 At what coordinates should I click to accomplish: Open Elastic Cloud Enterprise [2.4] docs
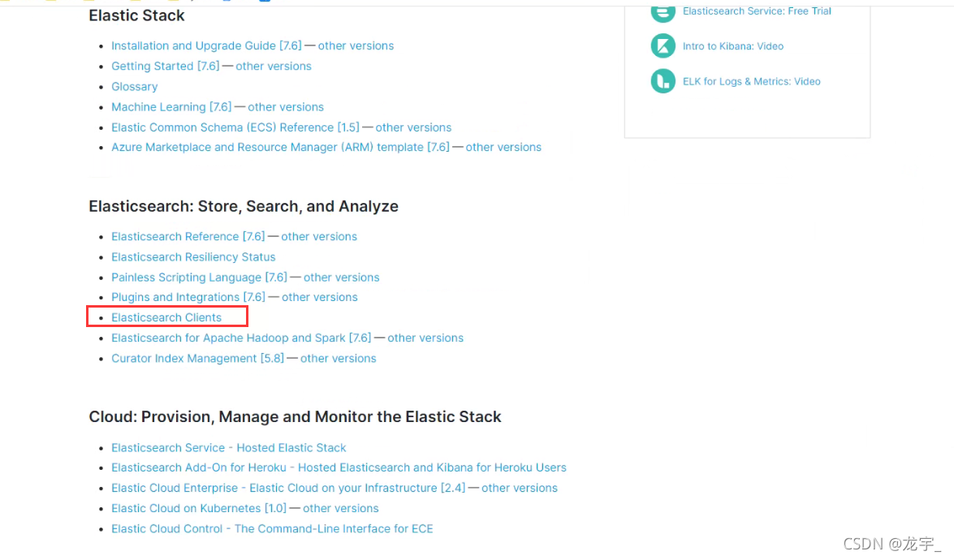(x=287, y=489)
